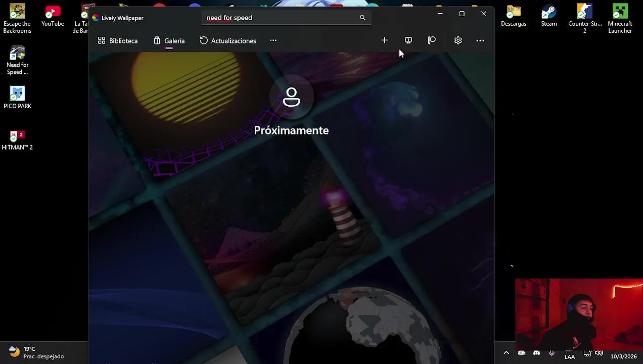Select the Minecraft Launcher desktop icon
The height and width of the screenshot is (364, 643).
(620, 19)
